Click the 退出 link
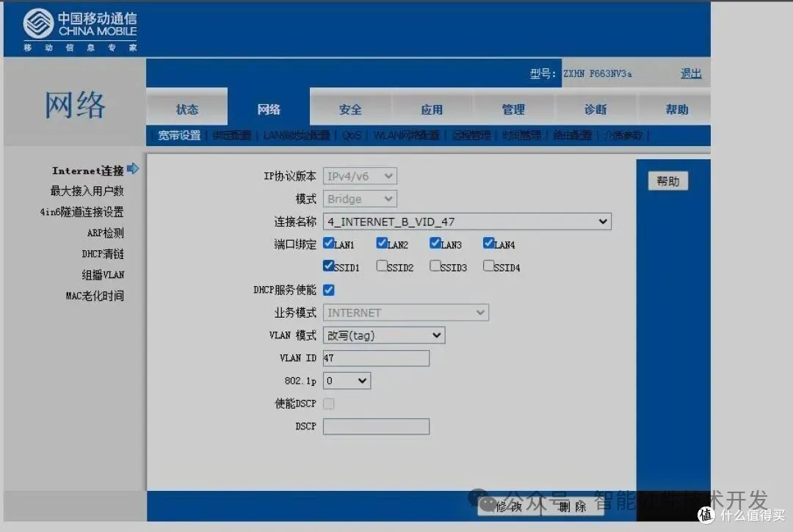Viewport: 793px width, 532px height. pyautogui.click(x=690, y=73)
